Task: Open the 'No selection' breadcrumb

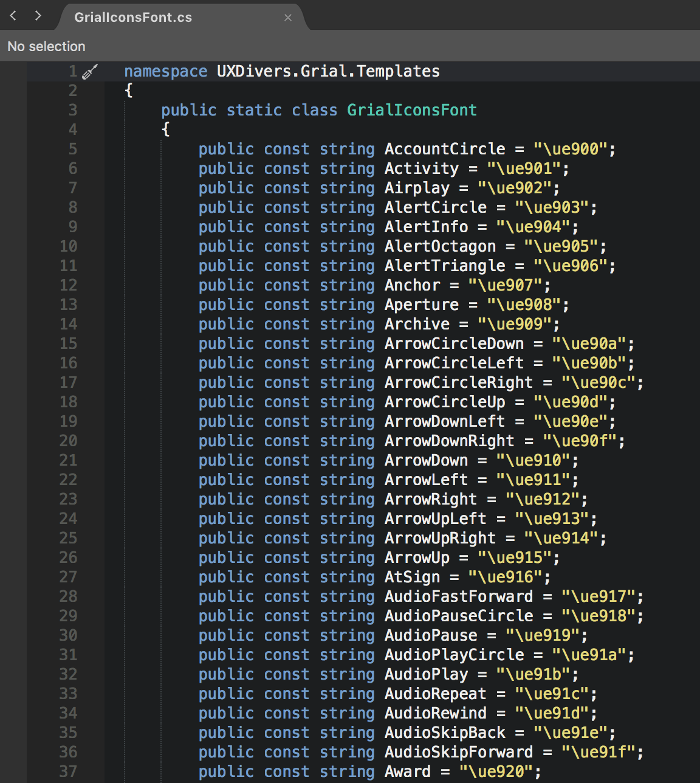Action: point(46,46)
